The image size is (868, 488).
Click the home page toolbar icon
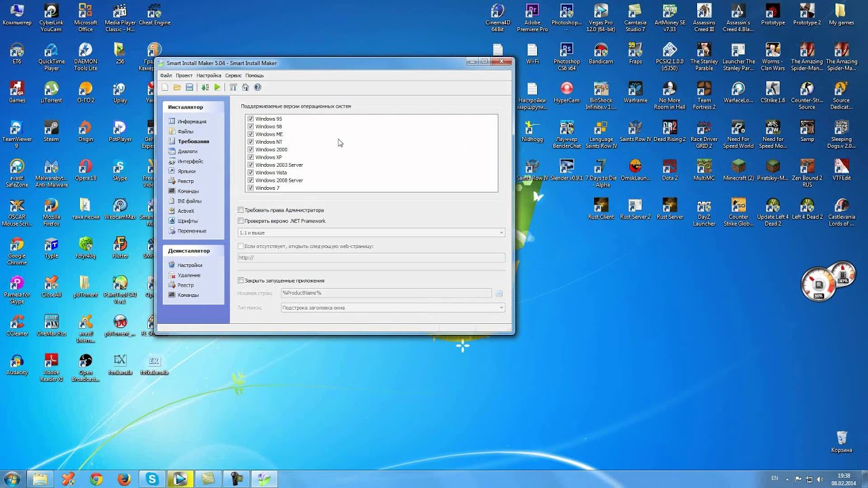(245, 87)
